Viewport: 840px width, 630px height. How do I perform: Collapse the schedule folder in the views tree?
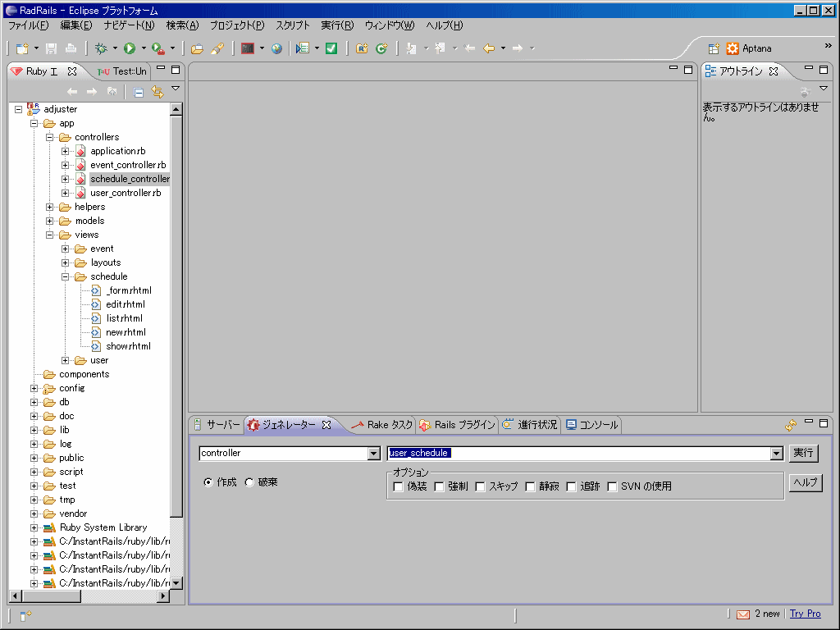pos(67,276)
